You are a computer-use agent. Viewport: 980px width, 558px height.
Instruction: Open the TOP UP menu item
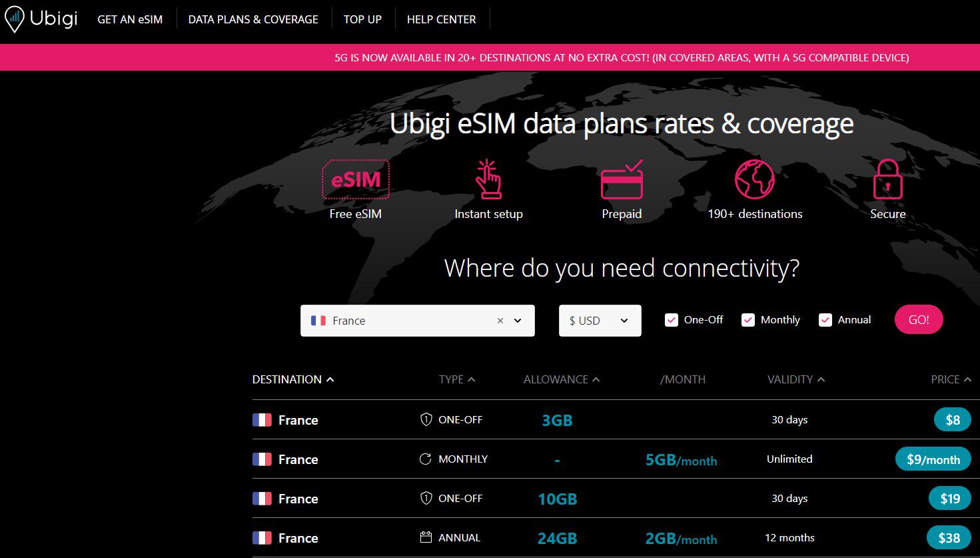click(362, 19)
